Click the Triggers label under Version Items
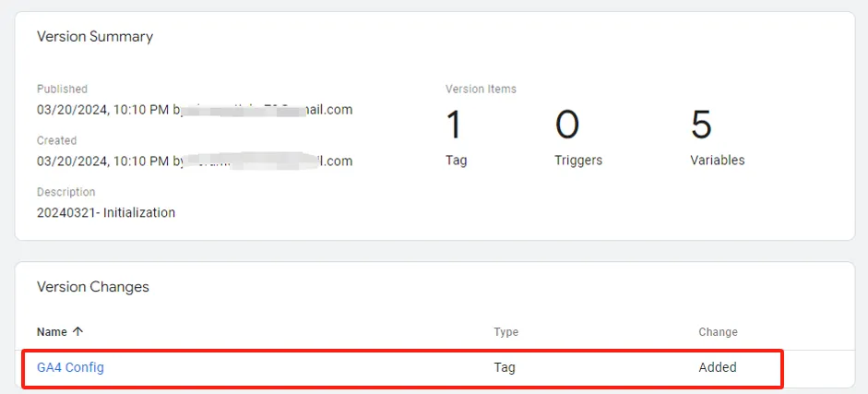Image resolution: width=868 pixels, height=394 pixels. click(x=578, y=161)
